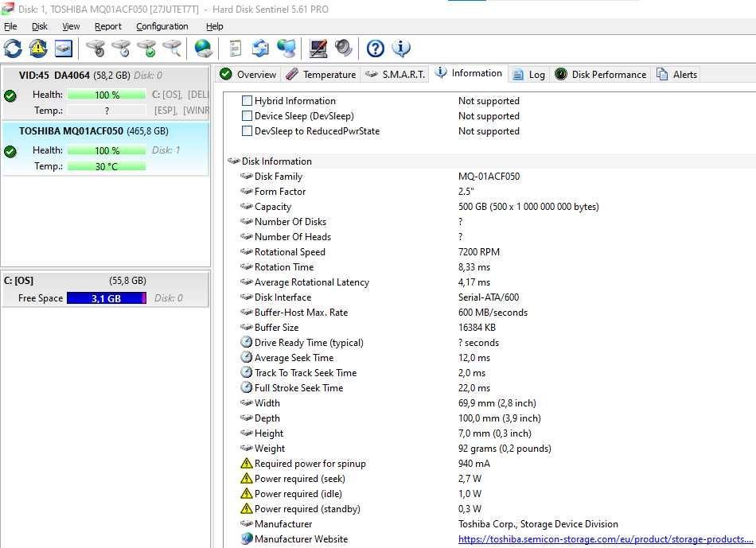Click the clock icon beside Average Seek Time

(x=247, y=357)
